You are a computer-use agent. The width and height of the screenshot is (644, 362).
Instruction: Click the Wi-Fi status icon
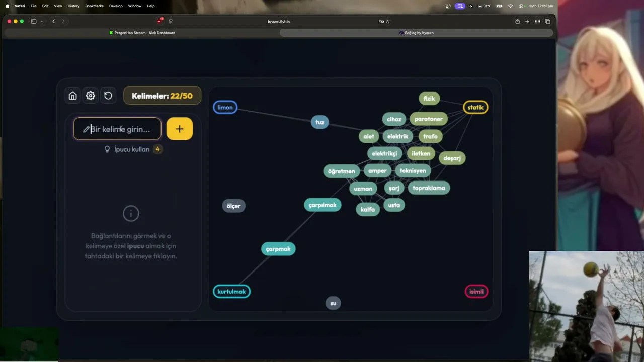pos(511,6)
